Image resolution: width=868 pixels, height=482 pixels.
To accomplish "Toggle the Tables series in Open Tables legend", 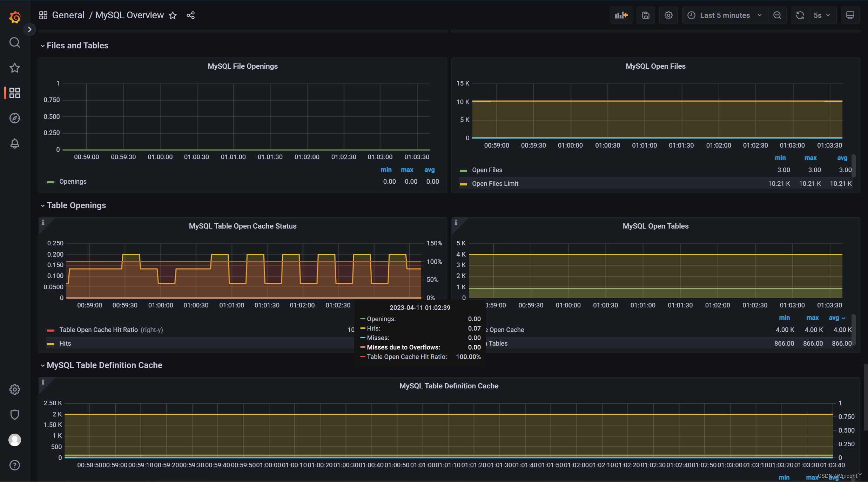I will 497,344.
